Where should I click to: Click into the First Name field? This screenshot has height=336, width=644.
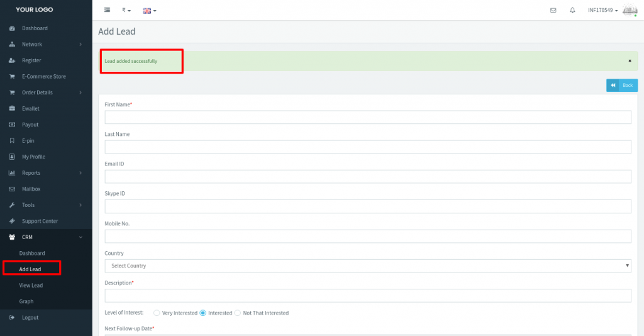coord(367,117)
